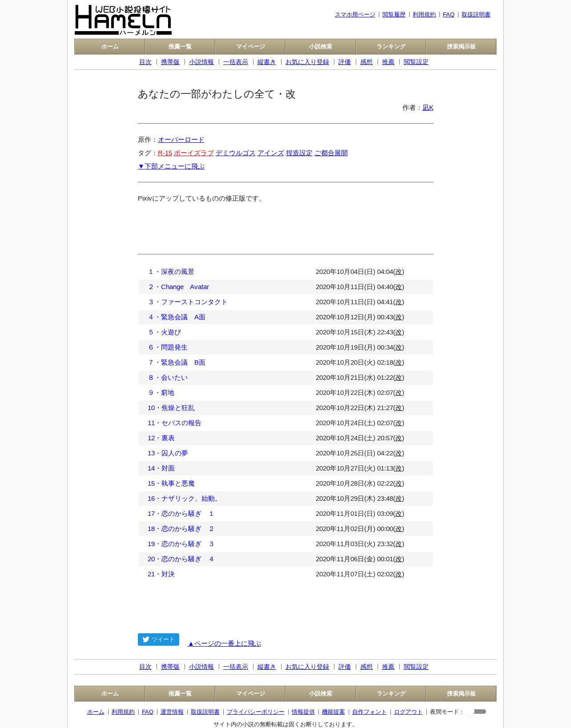Jump to bottom menu via ▼下部メニューに飛ぶ

click(171, 166)
